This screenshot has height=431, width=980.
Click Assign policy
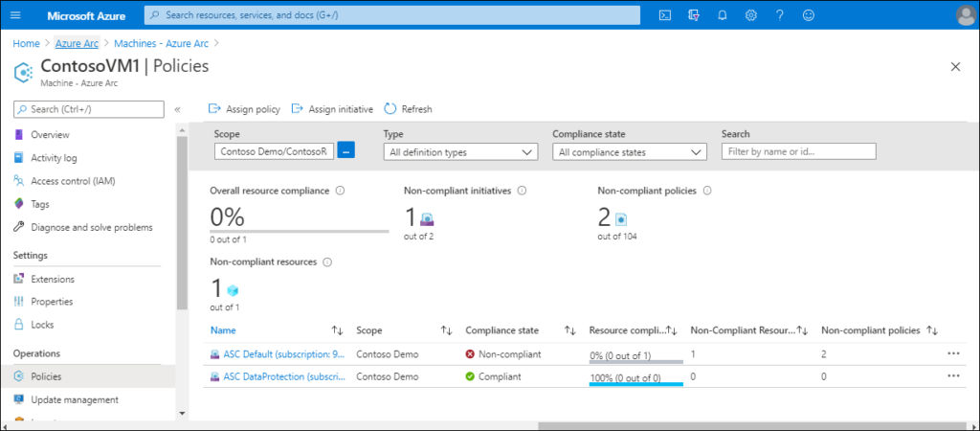244,109
